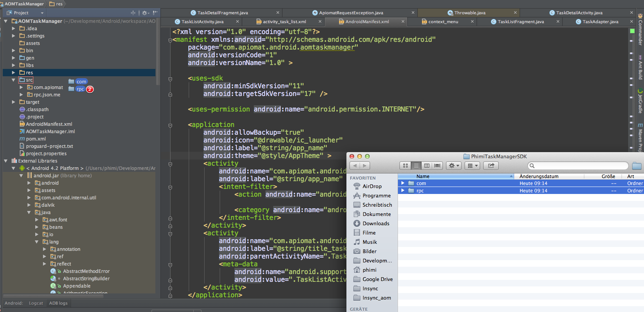Viewport: 644px width, 312px height.
Task: Switch to Throwable.java tab
Action: [x=467, y=13]
